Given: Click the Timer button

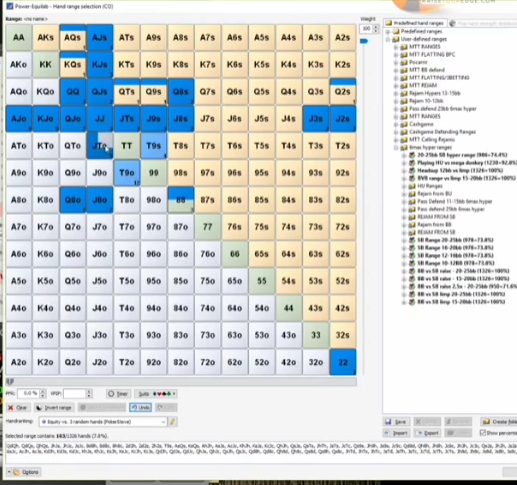Looking at the screenshot, I should (x=118, y=394).
